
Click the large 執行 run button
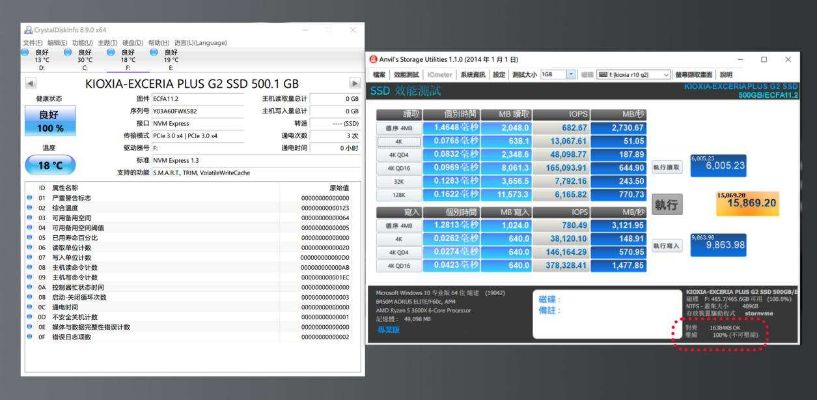coord(665,204)
